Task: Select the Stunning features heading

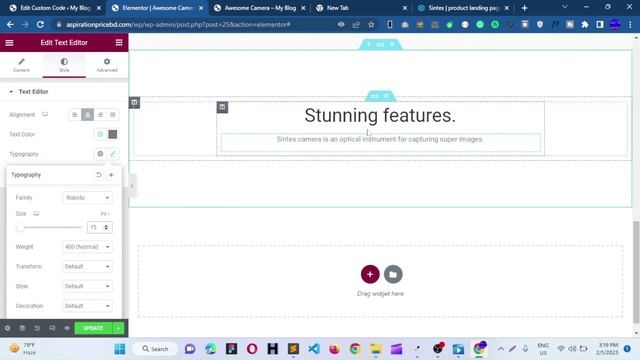Action: [380, 116]
